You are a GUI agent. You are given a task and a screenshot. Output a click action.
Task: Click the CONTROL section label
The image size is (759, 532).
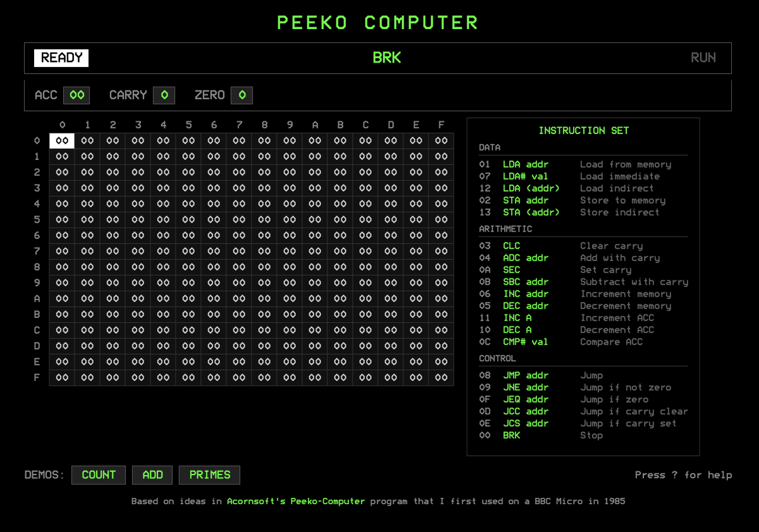[498, 359]
